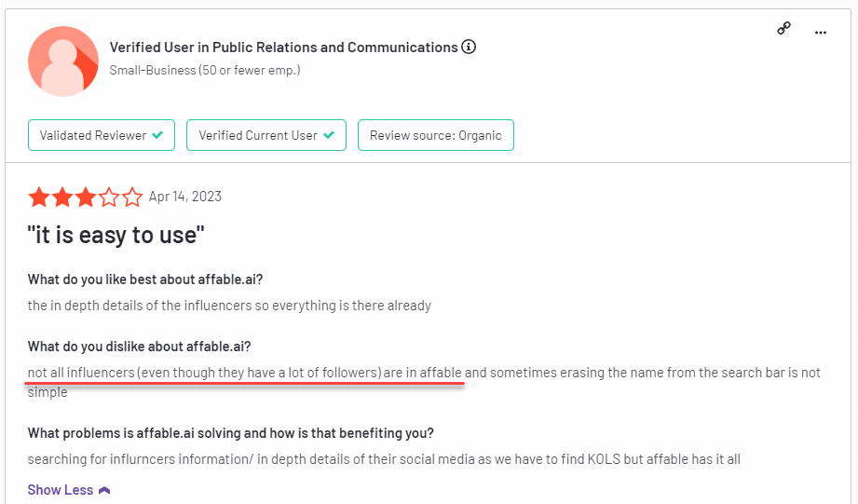Copy review link via chain icon
858x504 pixels.
(783, 30)
